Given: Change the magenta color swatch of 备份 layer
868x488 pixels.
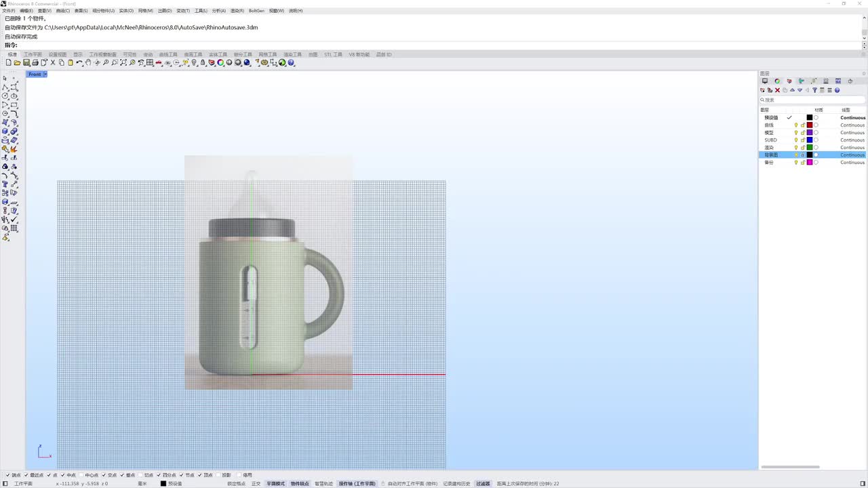Looking at the screenshot, I should pos(809,163).
